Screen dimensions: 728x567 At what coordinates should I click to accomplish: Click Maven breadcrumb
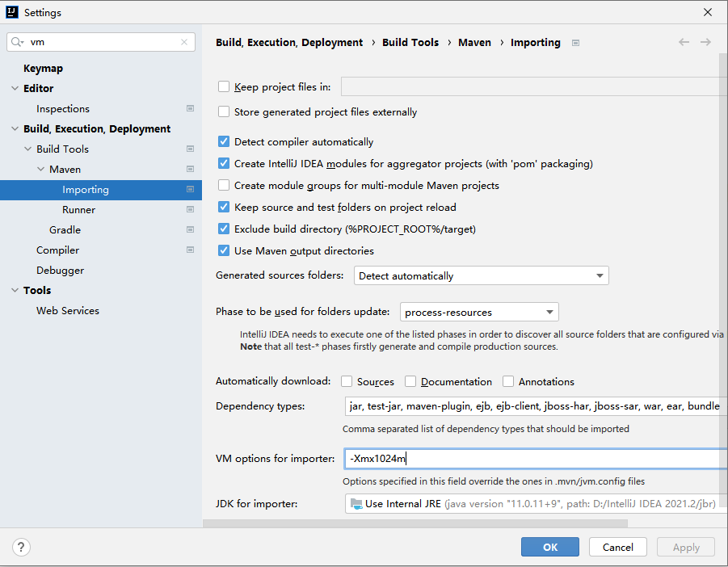pos(474,43)
